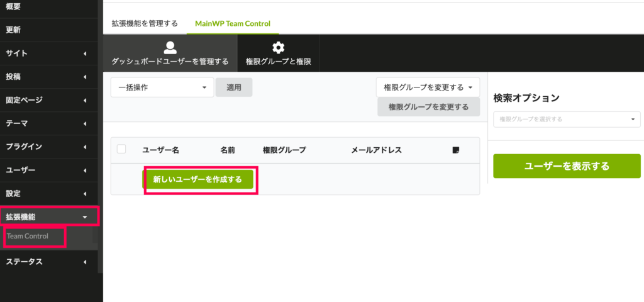Expand the サイト sidebar menu arrow

tap(85, 53)
